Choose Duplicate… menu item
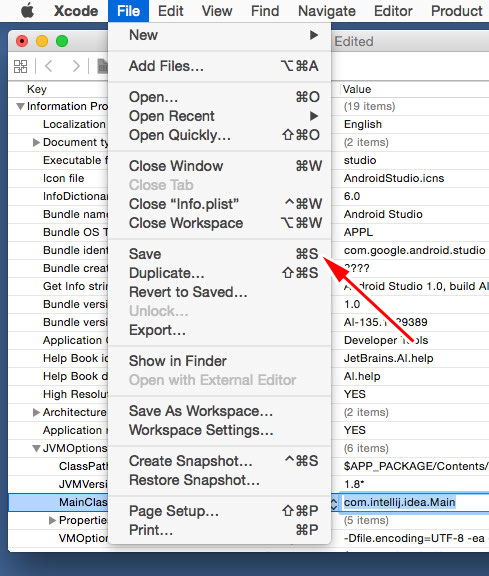489x576 pixels. click(x=220, y=273)
